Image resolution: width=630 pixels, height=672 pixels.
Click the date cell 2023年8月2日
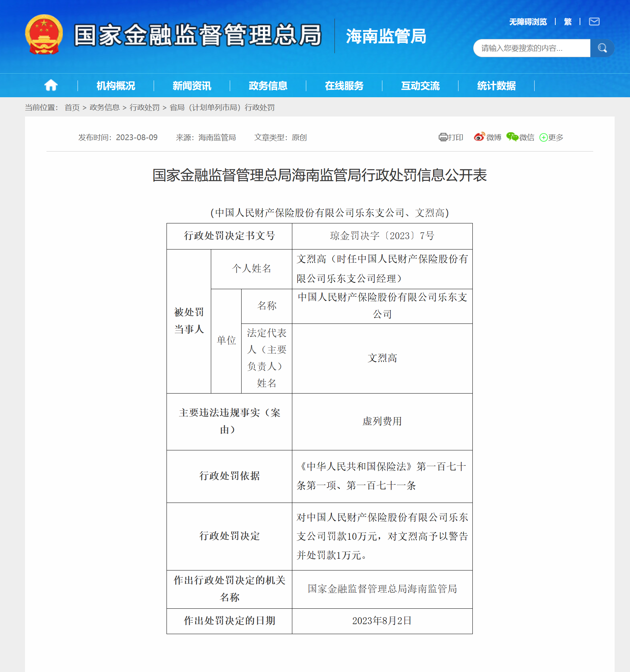tap(382, 621)
